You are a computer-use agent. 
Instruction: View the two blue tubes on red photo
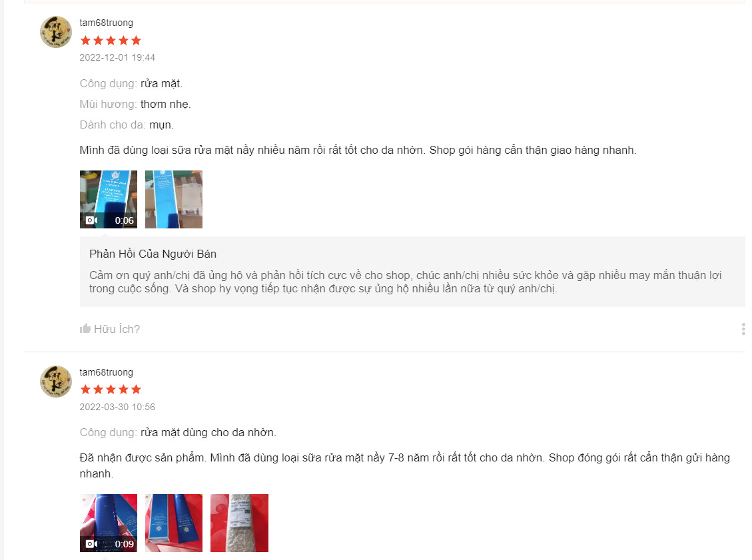[174, 523]
